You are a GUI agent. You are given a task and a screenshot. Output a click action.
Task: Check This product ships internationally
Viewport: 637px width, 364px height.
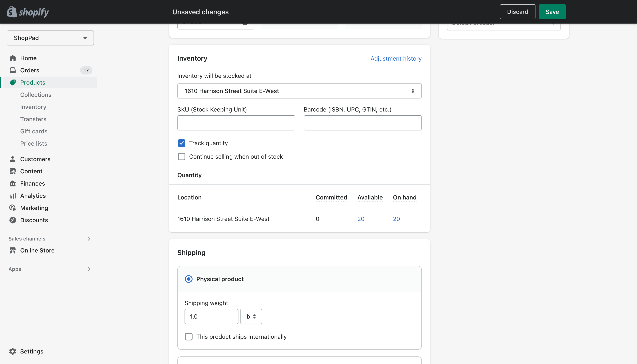point(189,337)
